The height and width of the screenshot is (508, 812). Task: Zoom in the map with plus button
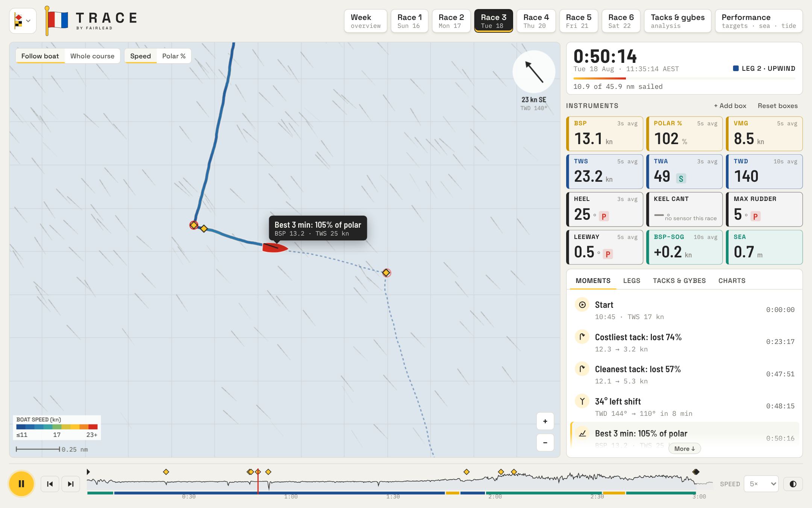545,421
